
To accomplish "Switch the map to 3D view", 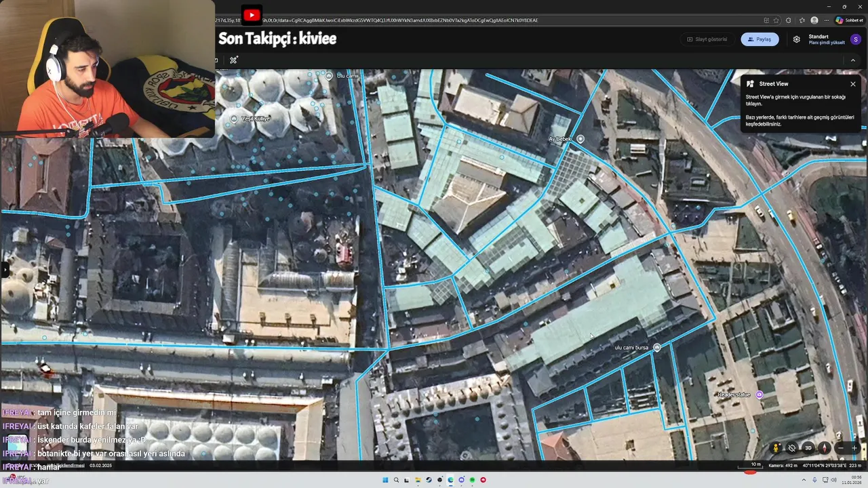I will point(808,448).
